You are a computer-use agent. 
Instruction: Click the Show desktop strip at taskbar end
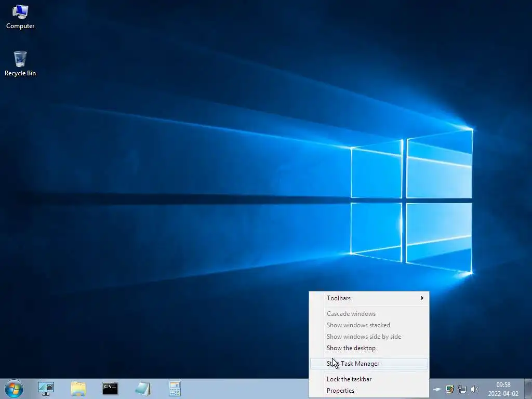click(x=528, y=389)
